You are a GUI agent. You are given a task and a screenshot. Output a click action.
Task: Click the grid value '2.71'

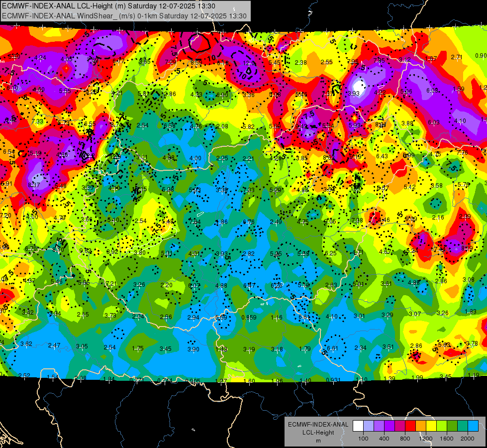(x=457, y=57)
